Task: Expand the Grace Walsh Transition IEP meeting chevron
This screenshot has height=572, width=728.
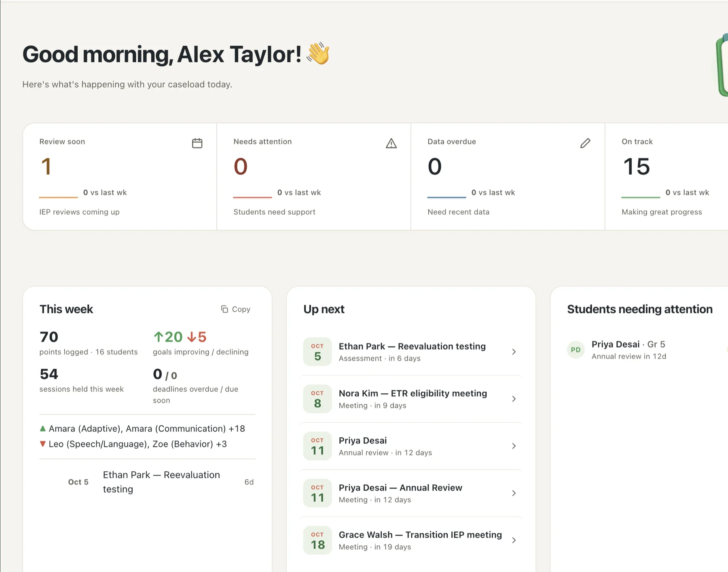Action: 514,540
